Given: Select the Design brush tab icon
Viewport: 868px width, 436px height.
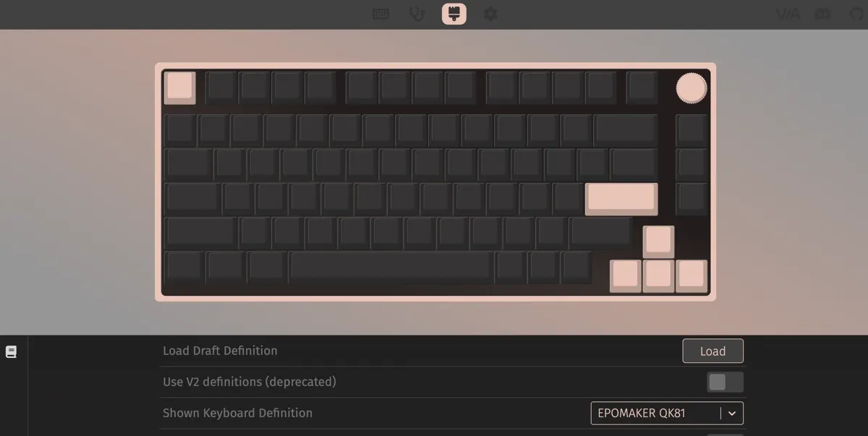Looking at the screenshot, I should [x=454, y=14].
